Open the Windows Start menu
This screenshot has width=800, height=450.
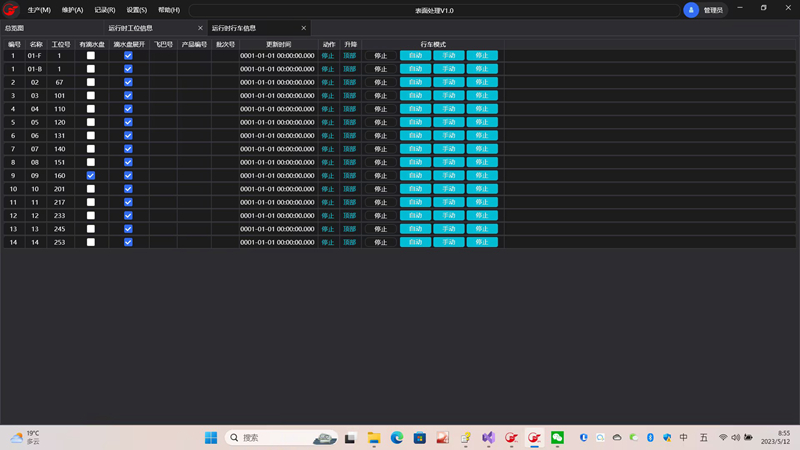(211, 438)
